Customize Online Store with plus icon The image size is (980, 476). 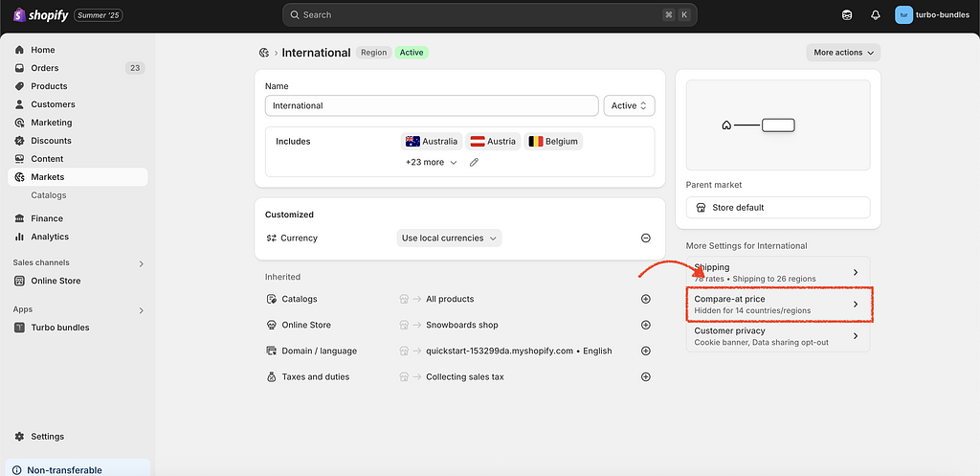pos(646,325)
